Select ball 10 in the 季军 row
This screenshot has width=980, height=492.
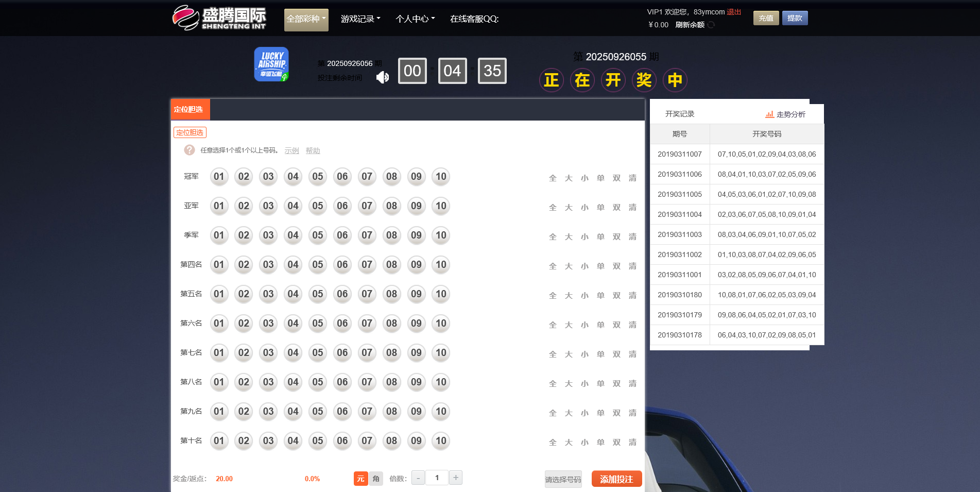pyautogui.click(x=441, y=235)
